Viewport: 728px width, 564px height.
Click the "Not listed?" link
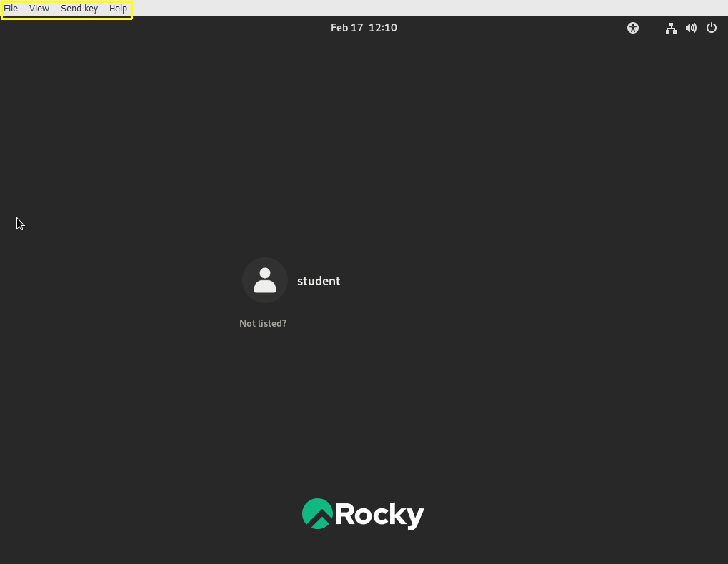pos(263,323)
